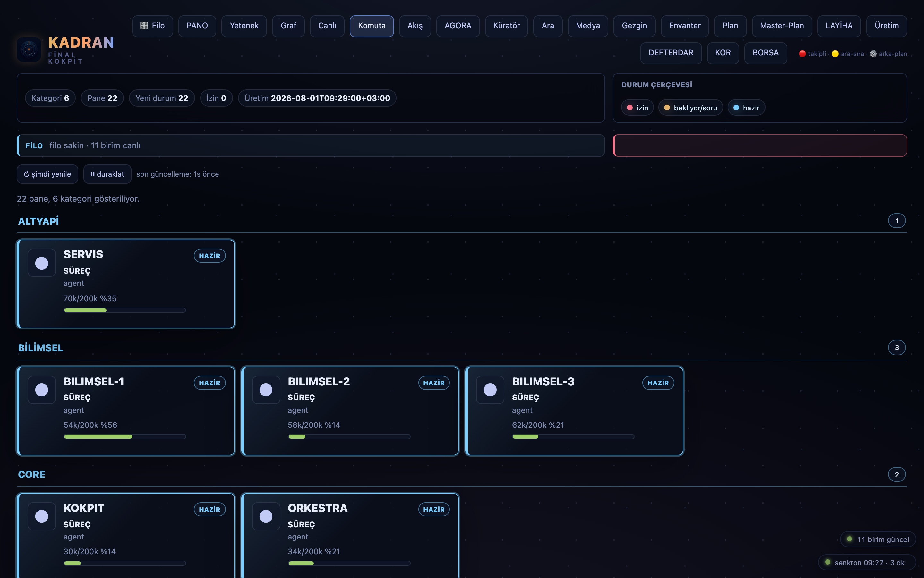Open the PANO tab
924x578 pixels.
197,26
